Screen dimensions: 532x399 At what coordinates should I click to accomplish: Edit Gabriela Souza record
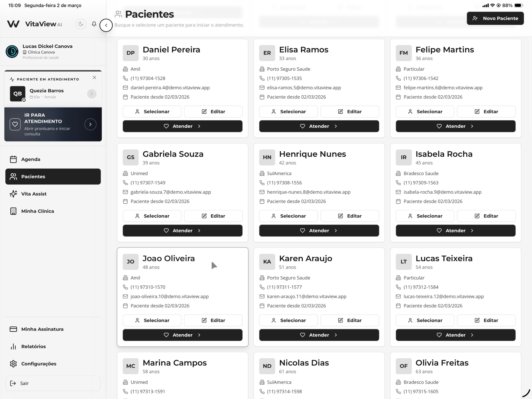click(213, 216)
